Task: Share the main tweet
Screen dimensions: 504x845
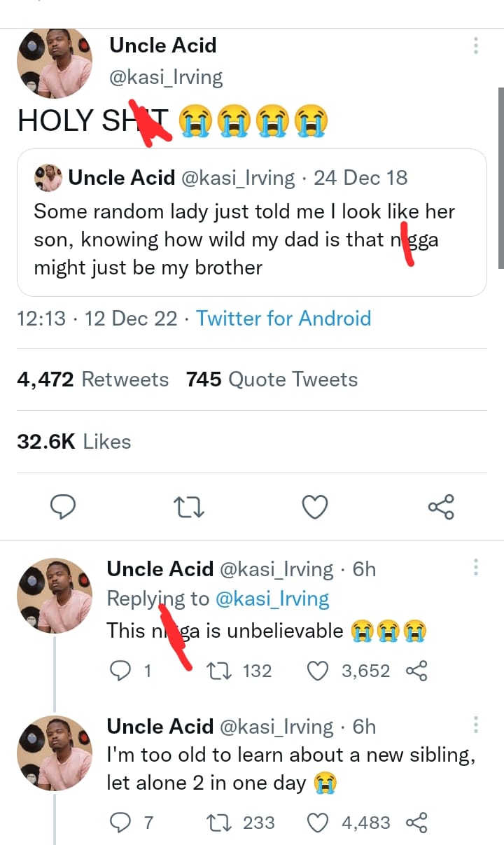Action: (440, 507)
